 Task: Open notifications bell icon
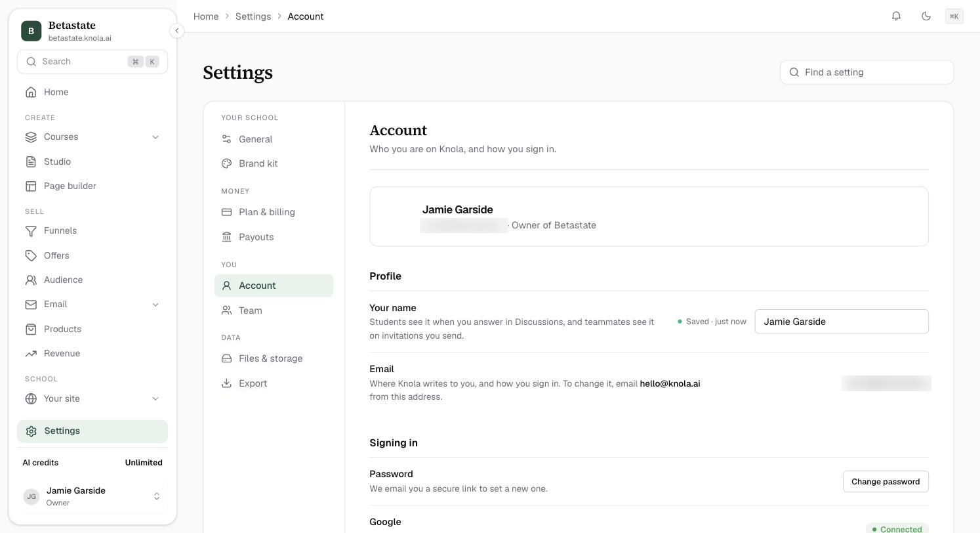pyautogui.click(x=896, y=16)
